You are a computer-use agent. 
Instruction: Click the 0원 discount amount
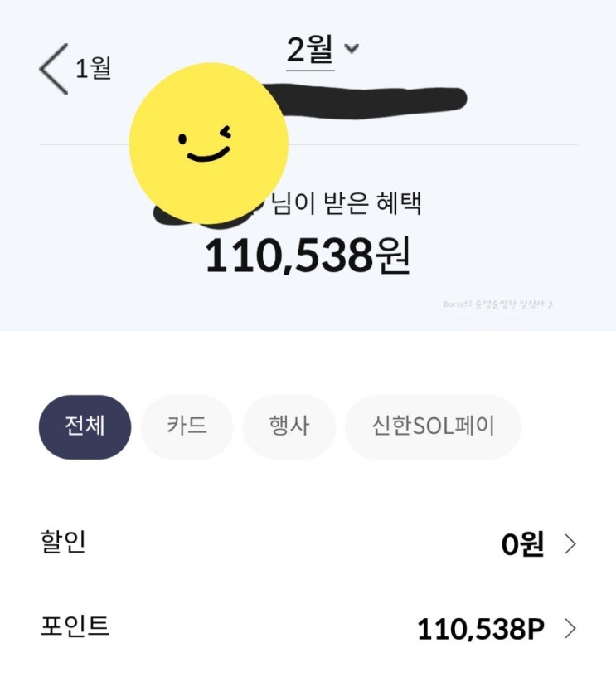pos(522,544)
